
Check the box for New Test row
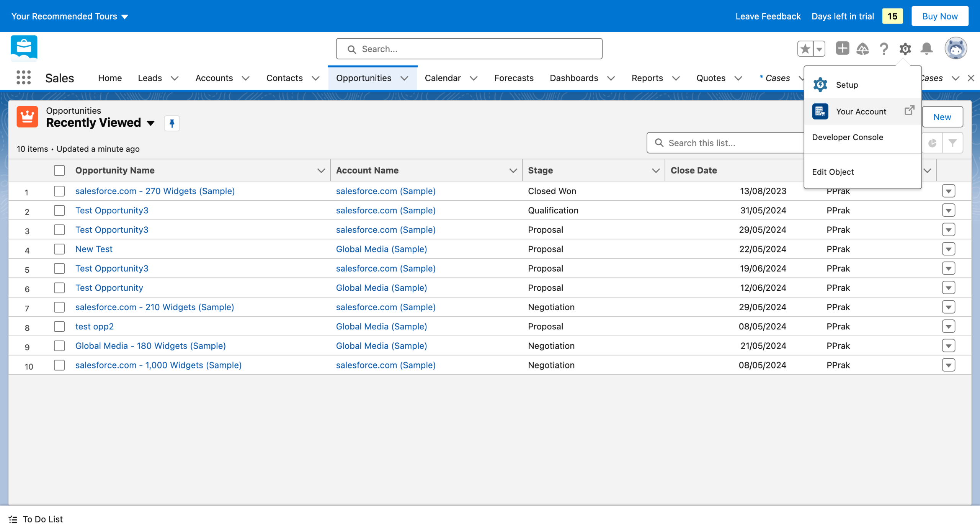coord(59,249)
